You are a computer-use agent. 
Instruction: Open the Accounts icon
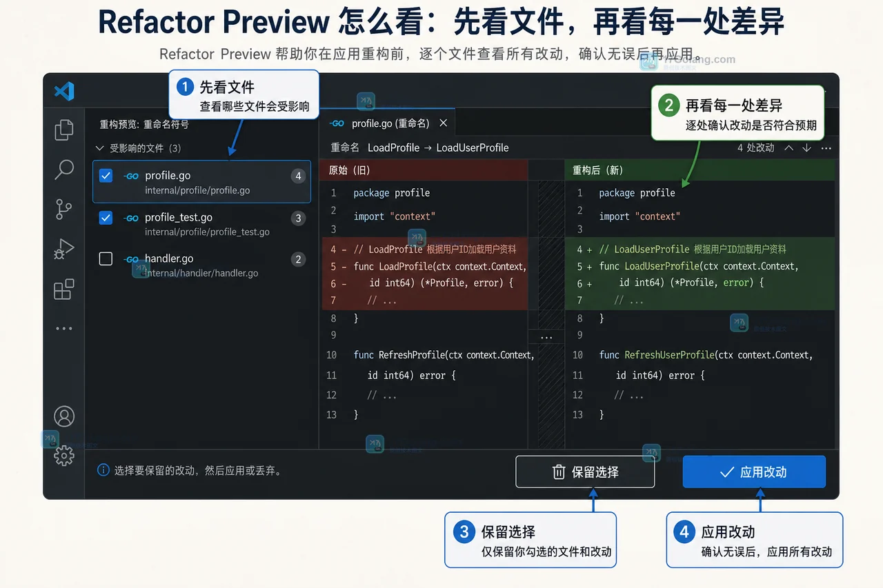[x=64, y=416]
